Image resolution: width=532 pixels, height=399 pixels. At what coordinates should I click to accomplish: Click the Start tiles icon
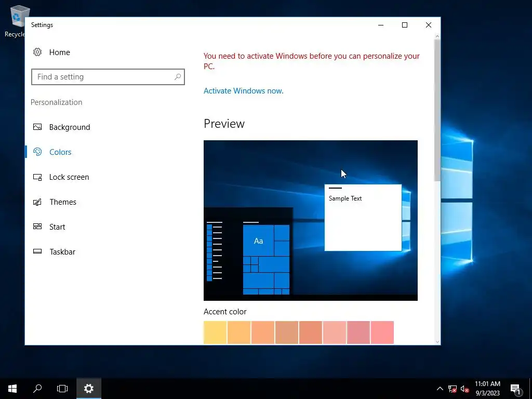click(x=37, y=227)
